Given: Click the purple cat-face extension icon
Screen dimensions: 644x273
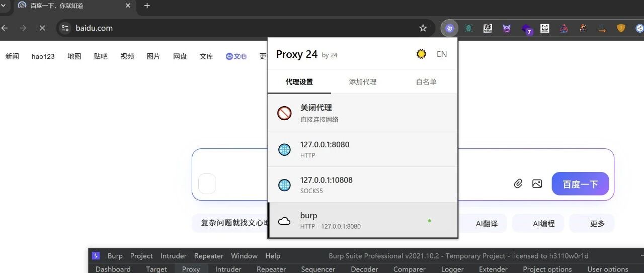Looking at the screenshot, I should (x=507, y=29).
